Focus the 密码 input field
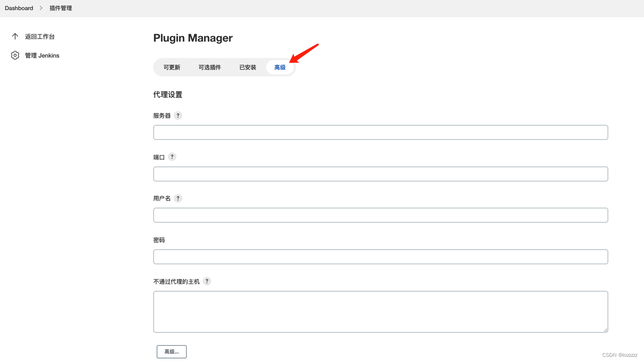 coord(381,257)
